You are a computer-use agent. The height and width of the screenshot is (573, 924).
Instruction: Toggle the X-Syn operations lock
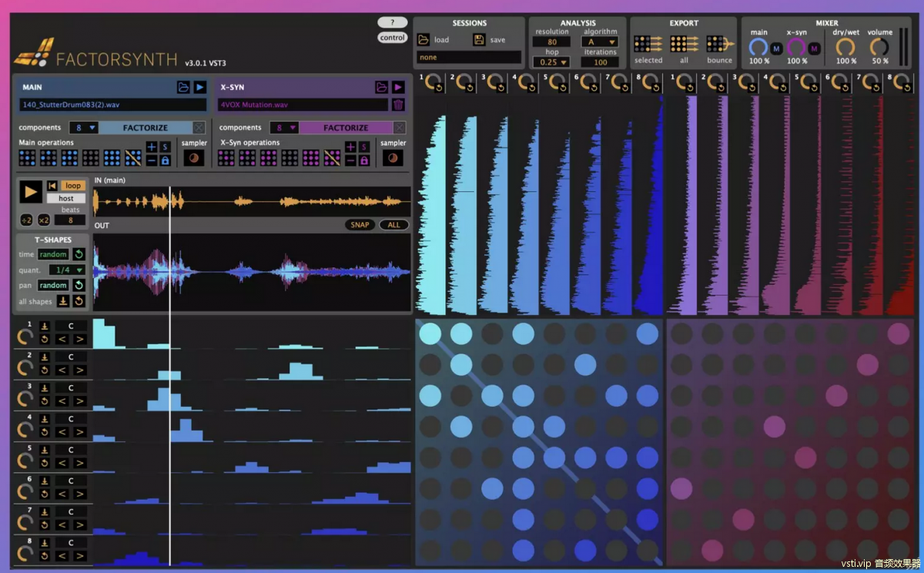[x=363, y=160]
